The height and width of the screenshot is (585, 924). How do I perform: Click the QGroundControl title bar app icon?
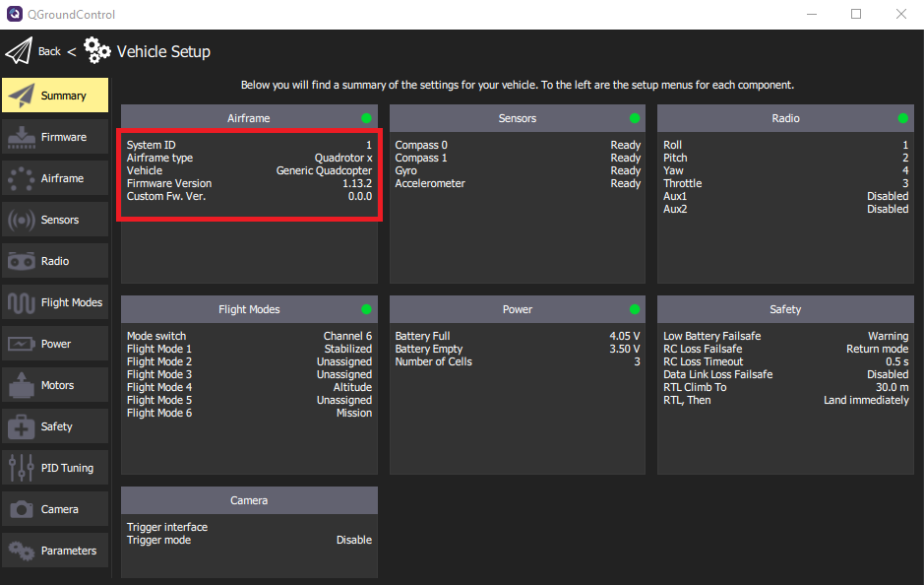coord(15,14)
